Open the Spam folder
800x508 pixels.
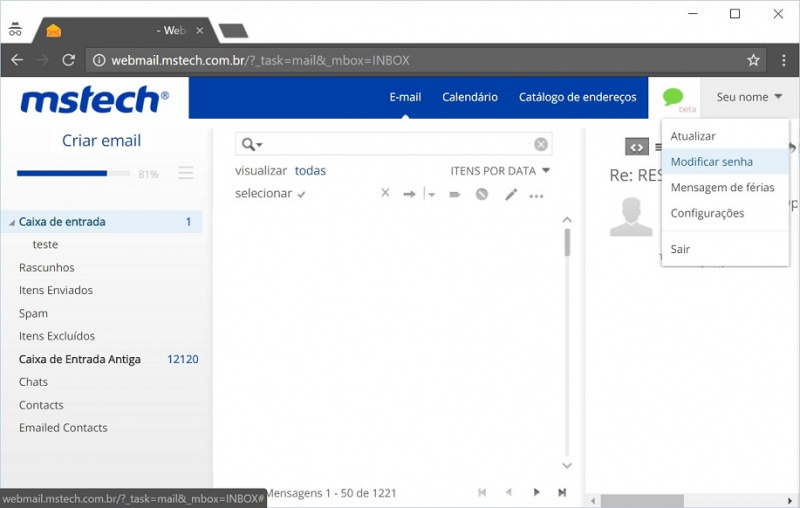click(33, 313)
